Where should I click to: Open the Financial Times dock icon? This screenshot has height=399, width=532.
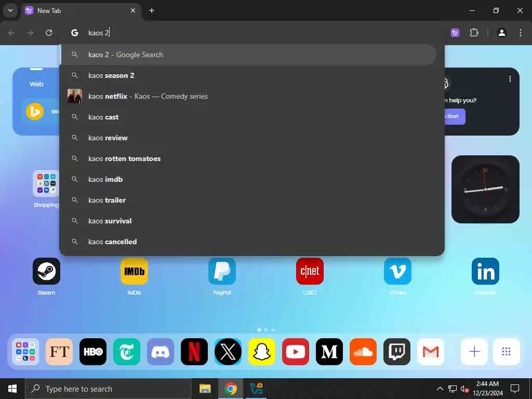pyautogui.click(x=59, y=352)
